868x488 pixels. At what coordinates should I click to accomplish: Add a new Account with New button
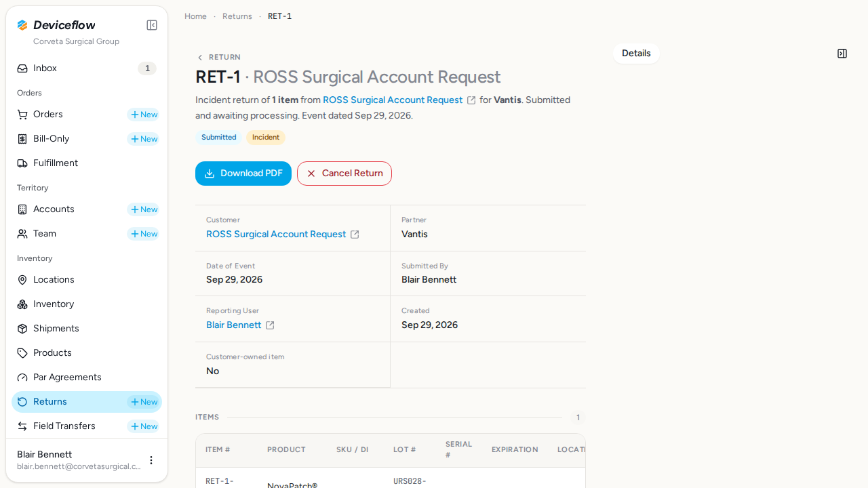click(144, 209)
